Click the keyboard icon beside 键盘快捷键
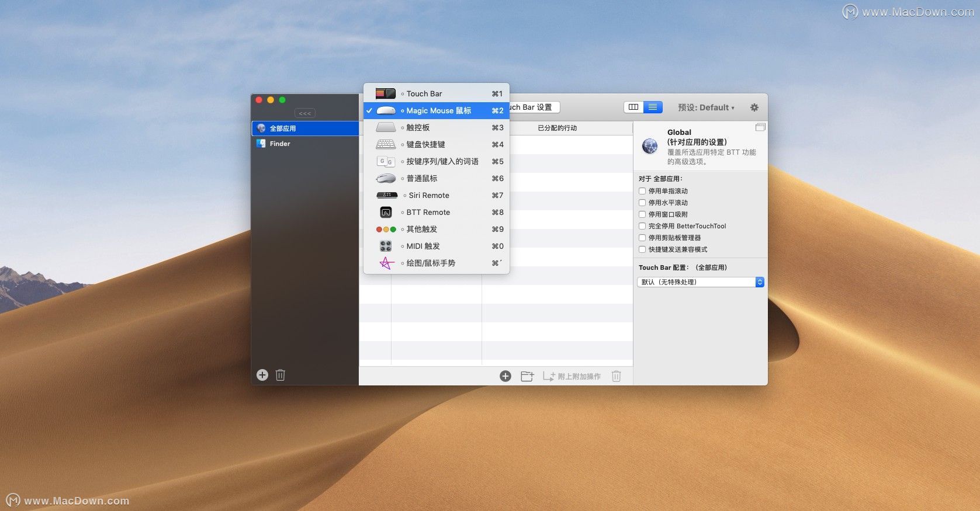980x511 pixels. [386, 144]
